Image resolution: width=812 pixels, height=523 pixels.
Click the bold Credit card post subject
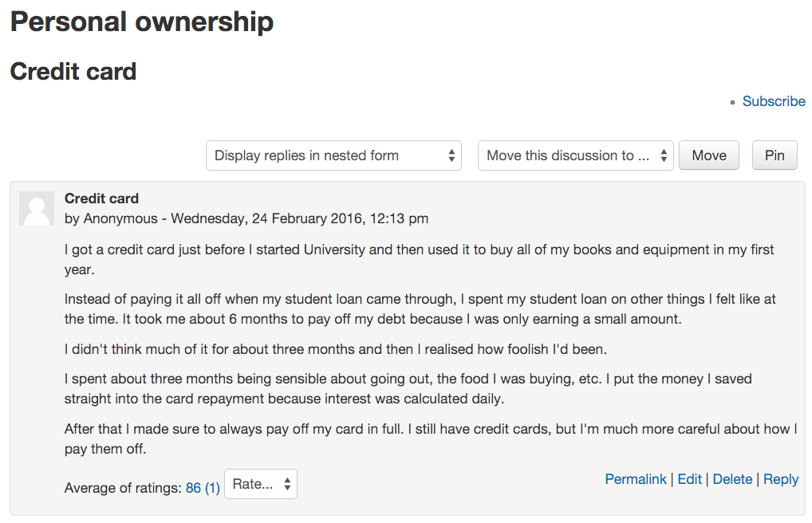pos(101,199)
